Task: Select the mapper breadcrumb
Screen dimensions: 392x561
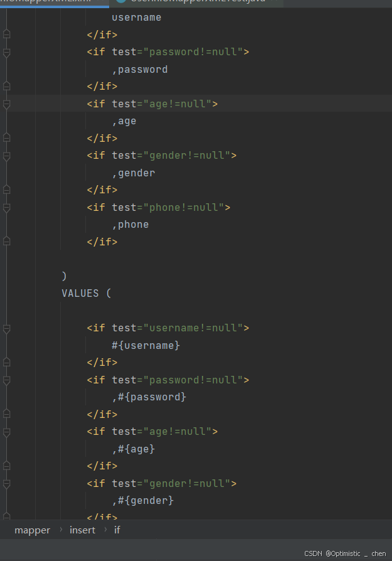Action: [32, 530]
